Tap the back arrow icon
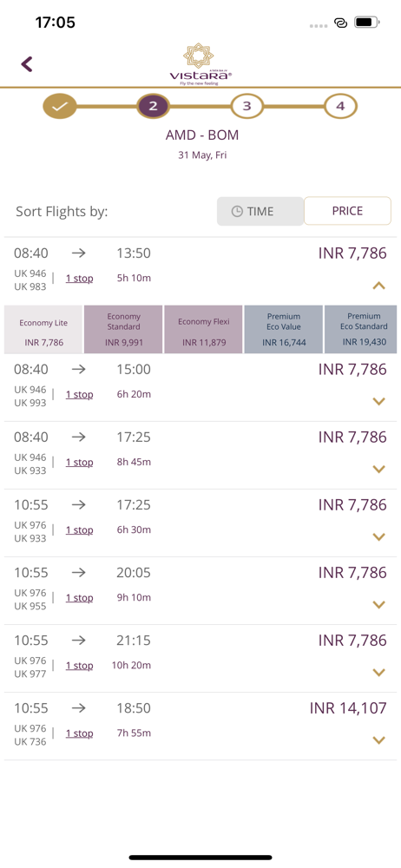The image size is (401, 868). click(x=27, y=64)
